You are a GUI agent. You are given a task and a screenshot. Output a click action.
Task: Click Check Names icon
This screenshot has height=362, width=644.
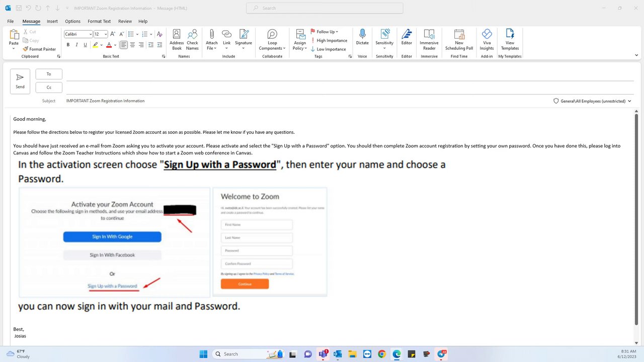(192, 40)
